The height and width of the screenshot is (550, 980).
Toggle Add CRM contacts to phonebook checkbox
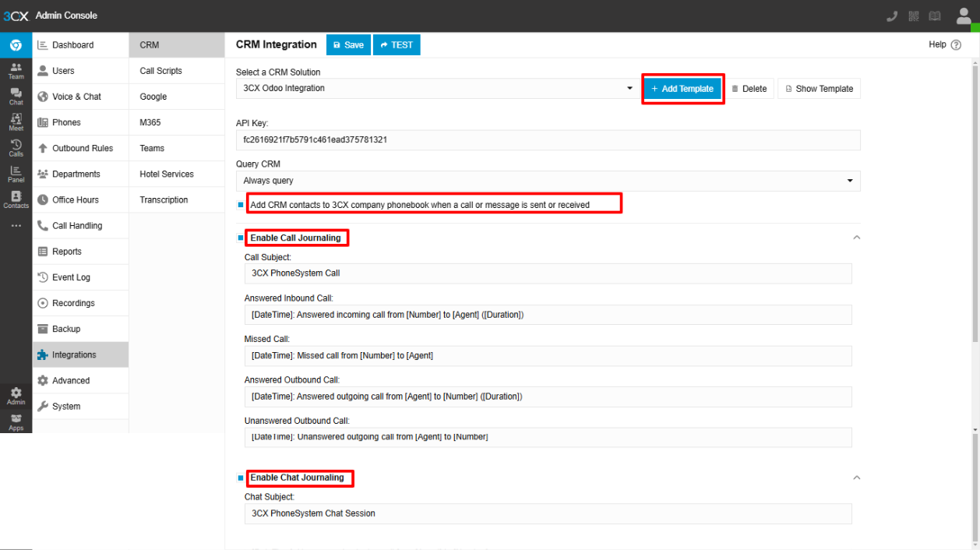coord(241,205)
